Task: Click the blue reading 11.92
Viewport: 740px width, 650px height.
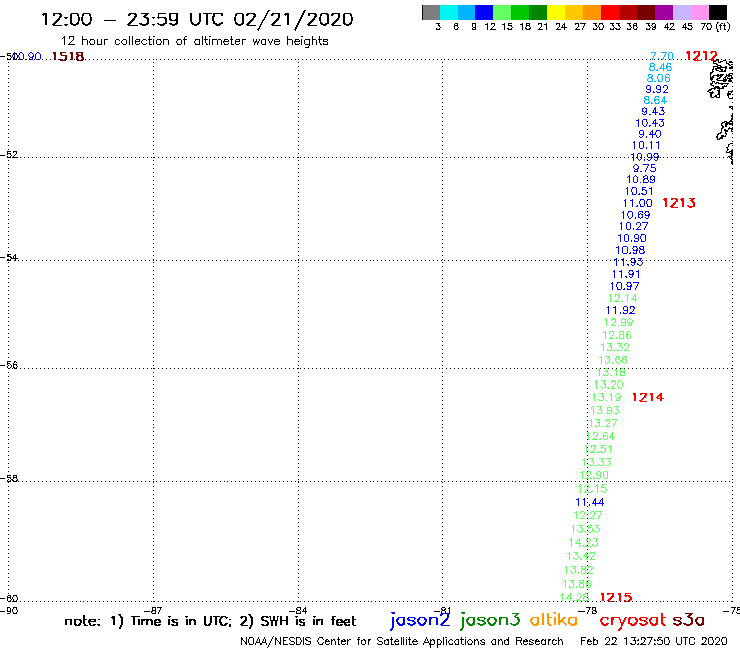Action: click(621, 310)
